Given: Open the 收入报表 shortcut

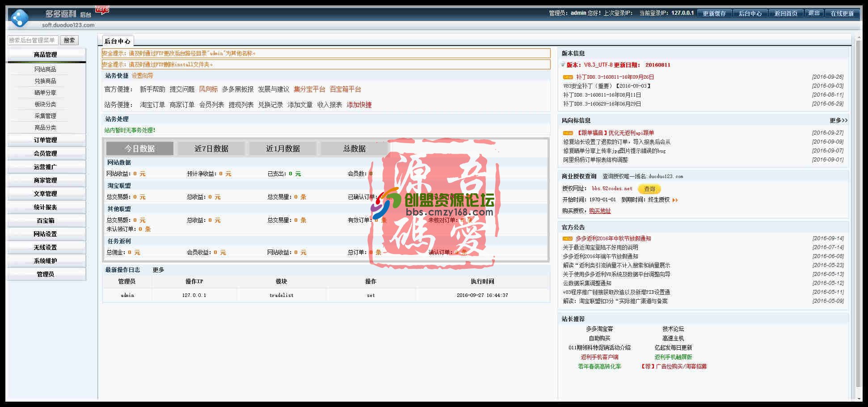Looking at the screenshot, I should [x=329, y=105].
